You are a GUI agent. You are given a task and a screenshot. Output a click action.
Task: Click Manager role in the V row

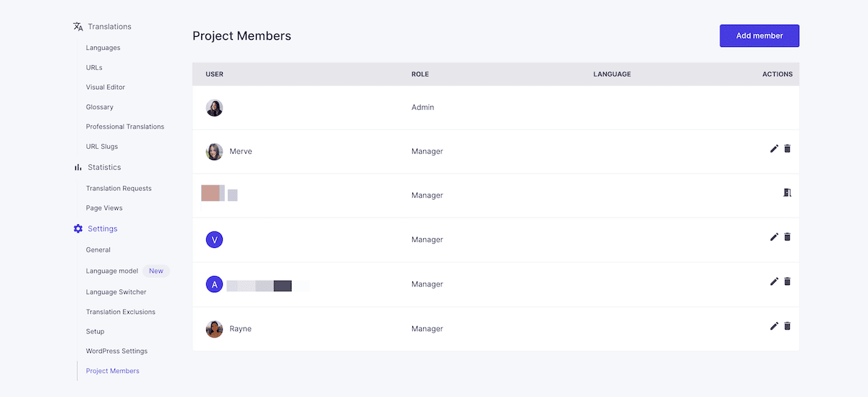(427, 239)
